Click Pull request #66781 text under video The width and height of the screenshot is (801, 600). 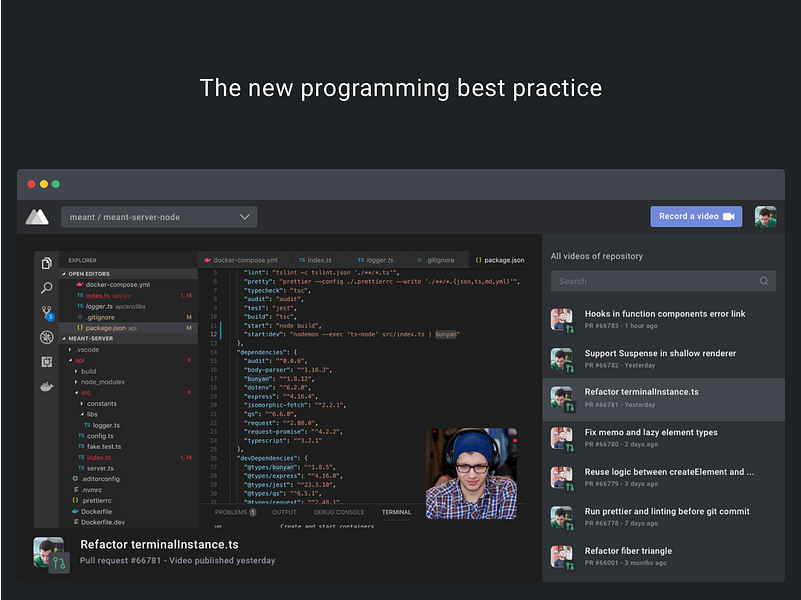120,561
